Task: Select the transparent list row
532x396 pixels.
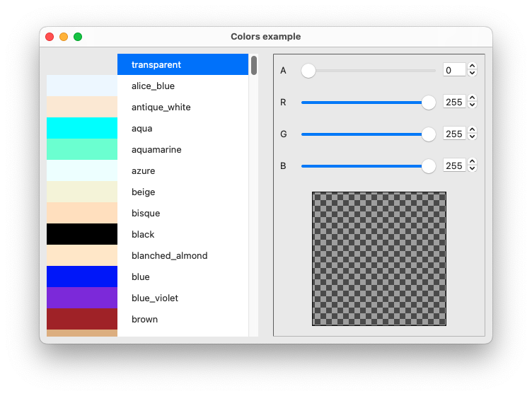Action: tap(183, 64)
